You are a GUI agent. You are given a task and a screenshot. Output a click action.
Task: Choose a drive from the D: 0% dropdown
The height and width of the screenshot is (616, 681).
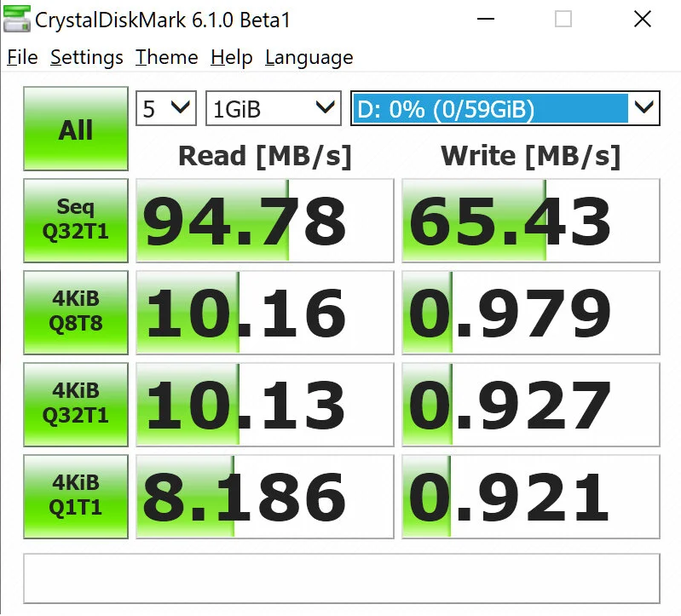(505, 108)
